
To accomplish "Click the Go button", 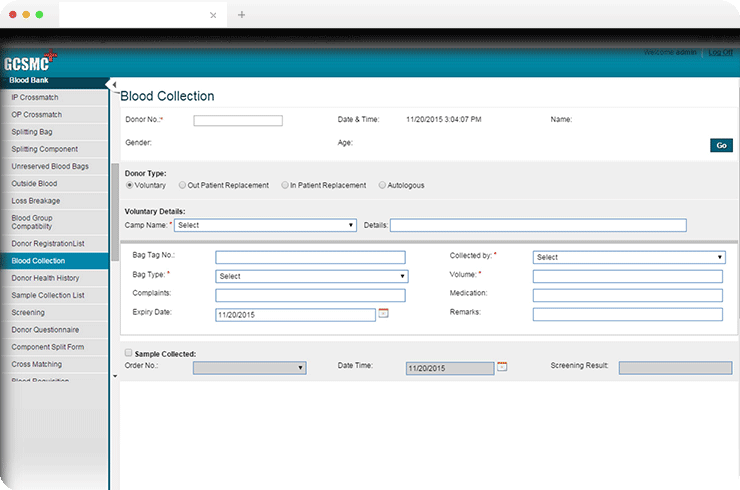I will [721, 145].
